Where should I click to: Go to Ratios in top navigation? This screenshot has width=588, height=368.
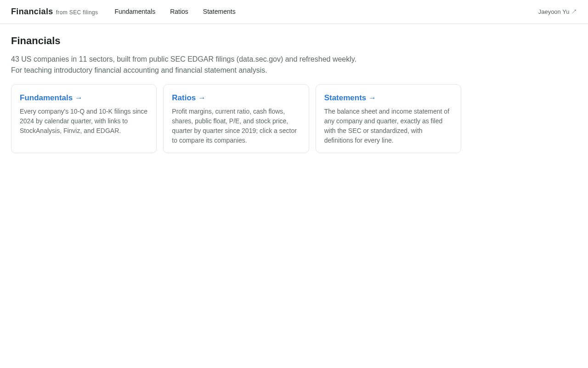coord(179,11)
